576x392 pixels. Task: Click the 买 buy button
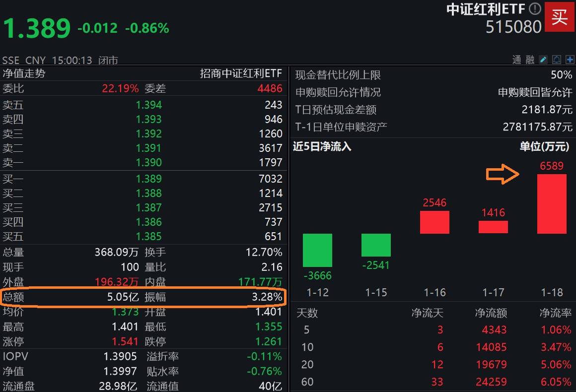[x=560, y=17]
